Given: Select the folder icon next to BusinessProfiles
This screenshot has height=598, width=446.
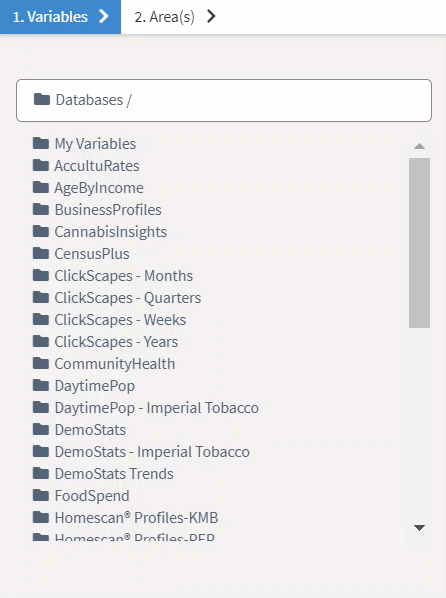Looking at the screenshot, I should coord(40,209).
